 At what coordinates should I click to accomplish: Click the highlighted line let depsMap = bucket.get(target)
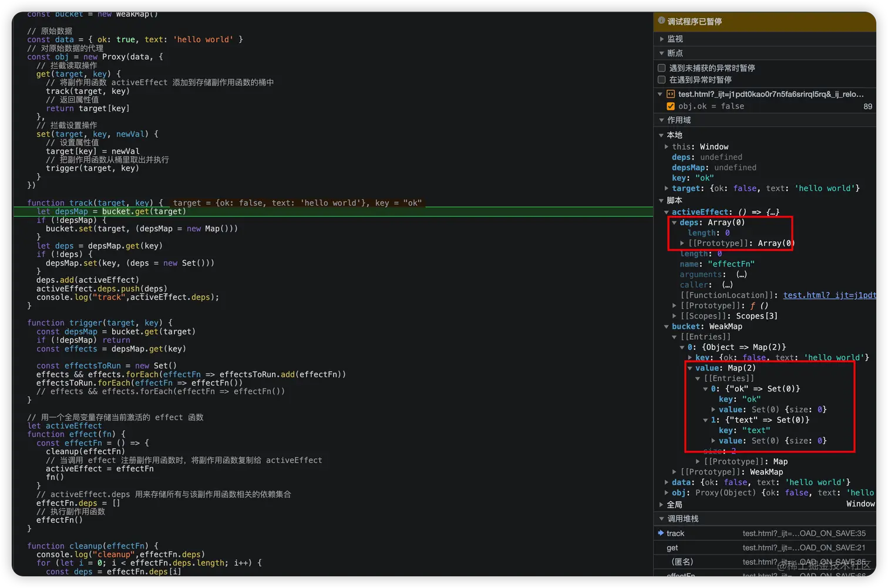pyautogui.click(x=334, y=211)
